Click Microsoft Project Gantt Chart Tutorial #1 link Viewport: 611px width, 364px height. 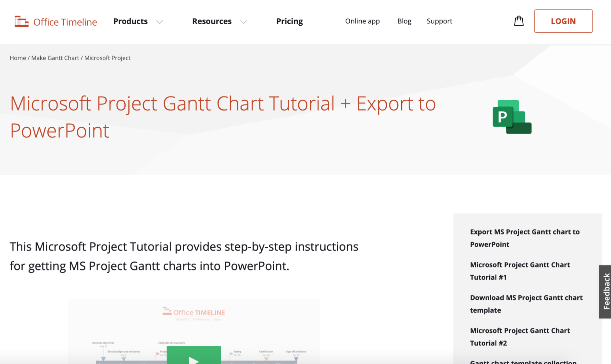520,270
